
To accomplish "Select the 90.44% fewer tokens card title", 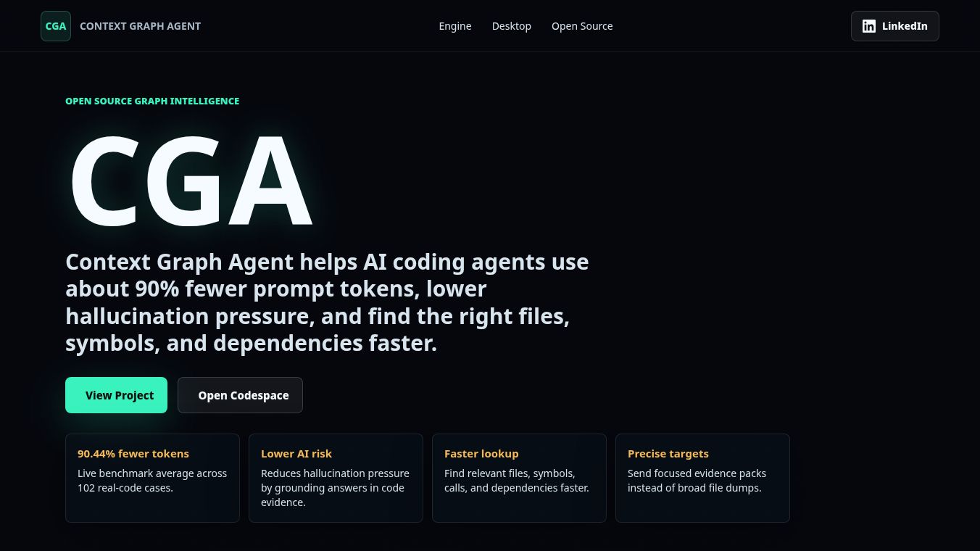I will pyautogui.click(x=133, y=454).
